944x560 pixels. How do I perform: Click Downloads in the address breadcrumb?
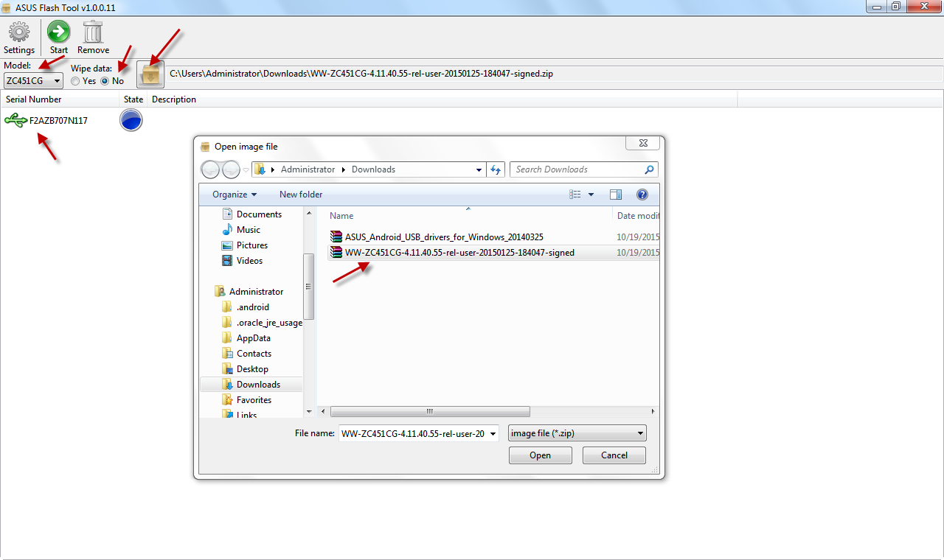click(x=373, y=169)
